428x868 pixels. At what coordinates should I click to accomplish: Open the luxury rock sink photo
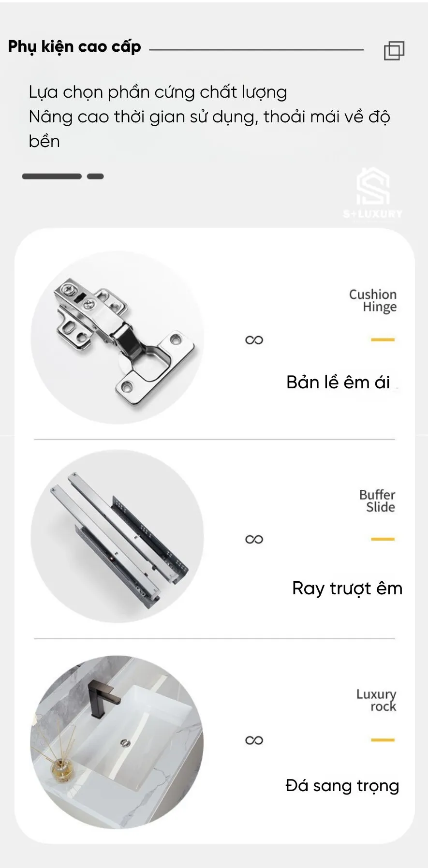click(117, 742)
